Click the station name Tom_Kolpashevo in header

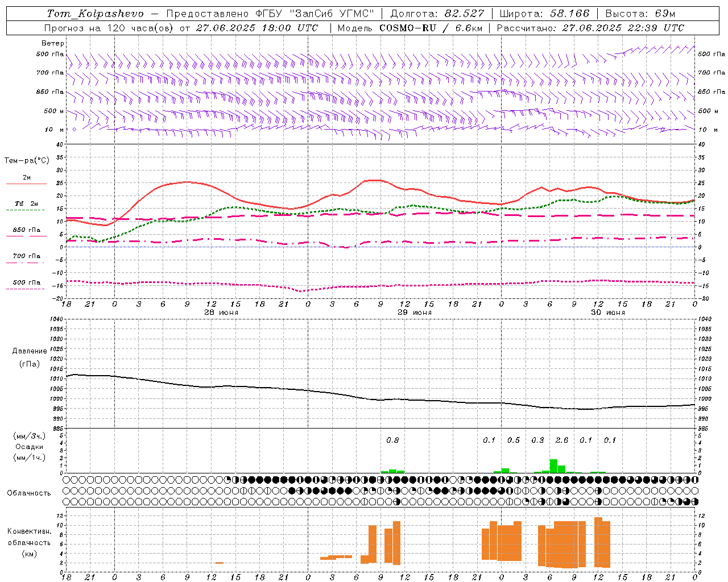[95, 14]
